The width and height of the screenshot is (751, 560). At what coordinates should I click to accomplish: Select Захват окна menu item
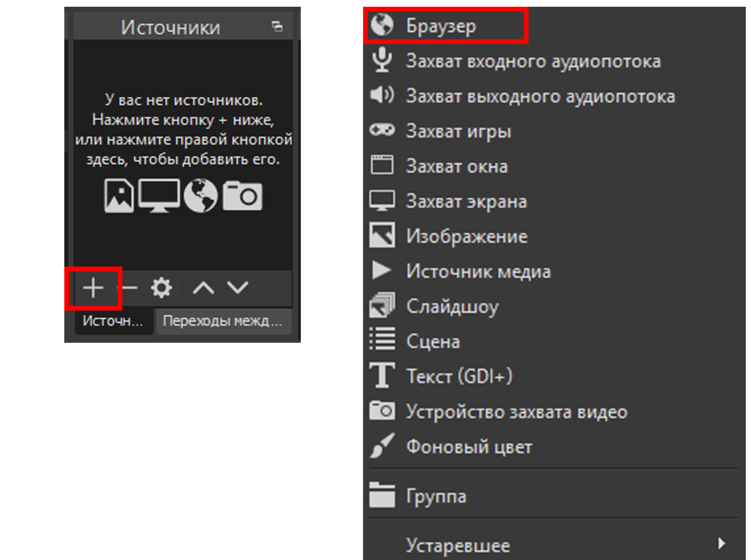click(x=456, y=166)
